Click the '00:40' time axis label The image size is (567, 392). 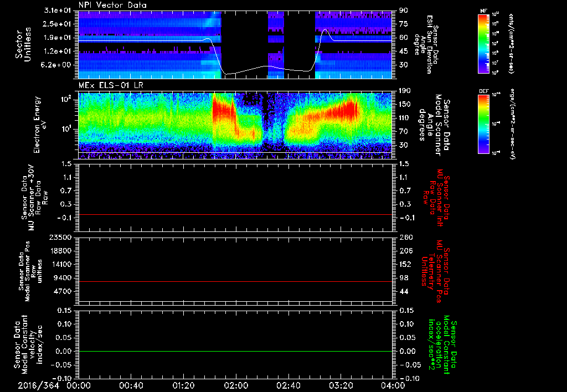[131, 385]
